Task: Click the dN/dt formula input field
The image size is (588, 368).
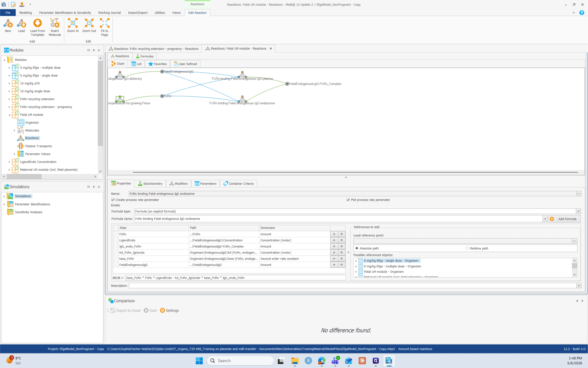Action: click(x=235, y=278)
